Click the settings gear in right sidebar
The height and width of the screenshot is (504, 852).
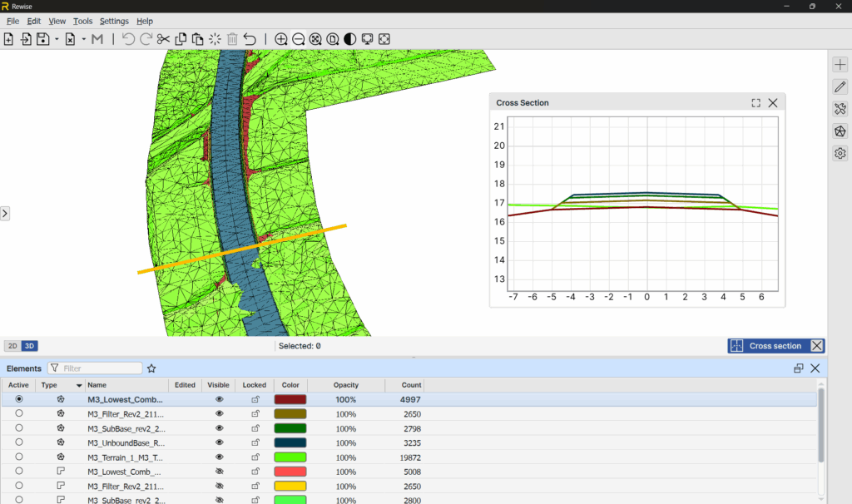click(840, 153)
